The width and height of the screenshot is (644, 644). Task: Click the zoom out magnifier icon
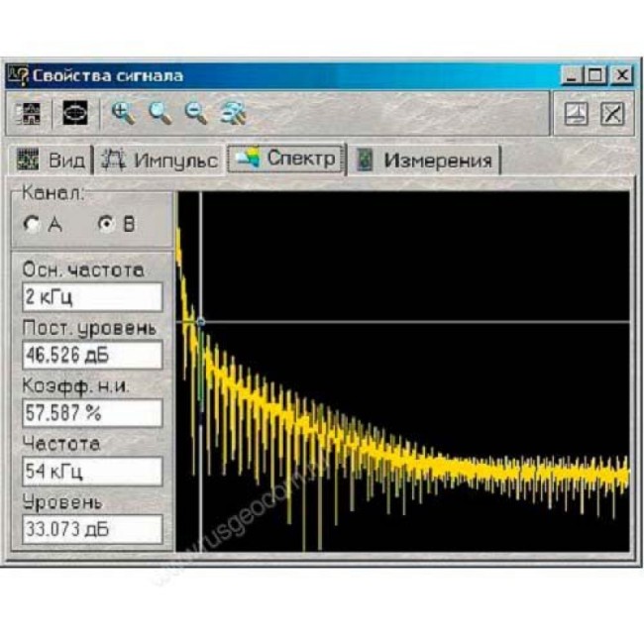pyautogui.click(x=195, y=114)
